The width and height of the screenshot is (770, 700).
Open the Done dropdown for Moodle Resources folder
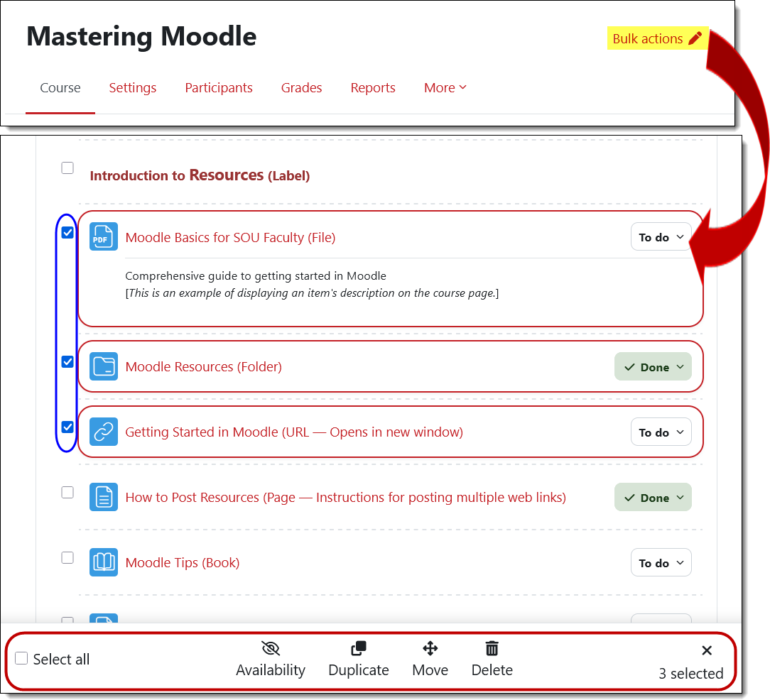(653, 367)
